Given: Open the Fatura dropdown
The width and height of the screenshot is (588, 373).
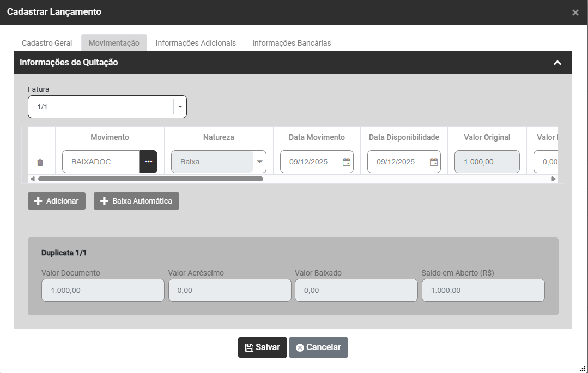Looking at the screenshot, I should [x=180, y=107].
